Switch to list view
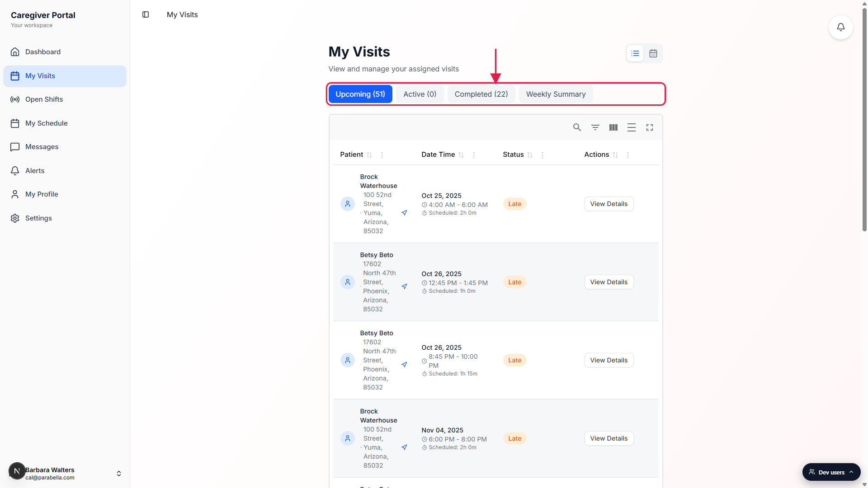Screen dimensions: 868x488 (635, 53)
